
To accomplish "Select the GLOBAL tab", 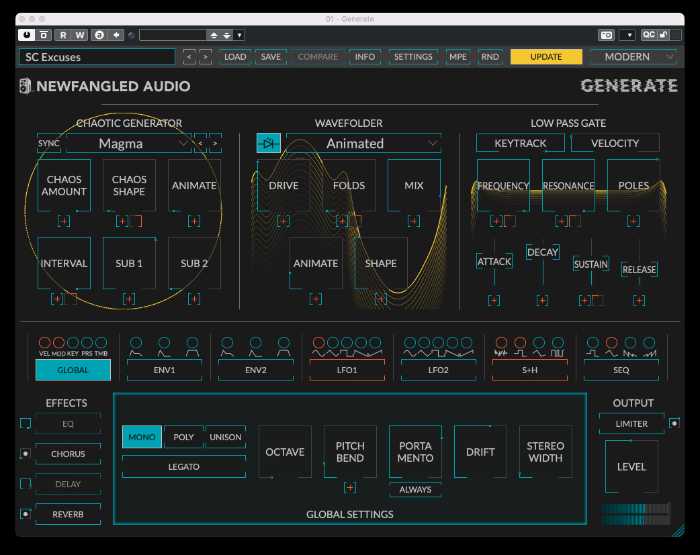I will (73, 370).
